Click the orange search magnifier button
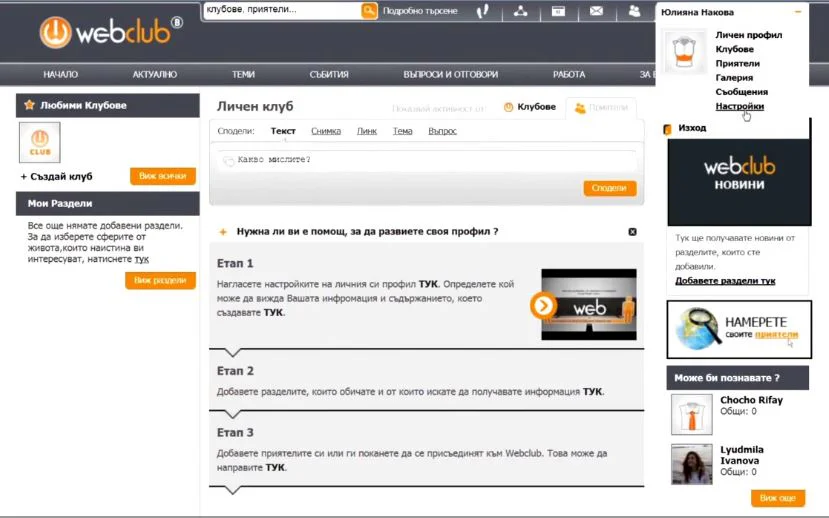Image resolution: width=829 pixels, height=518 pixels. point(369,11)
